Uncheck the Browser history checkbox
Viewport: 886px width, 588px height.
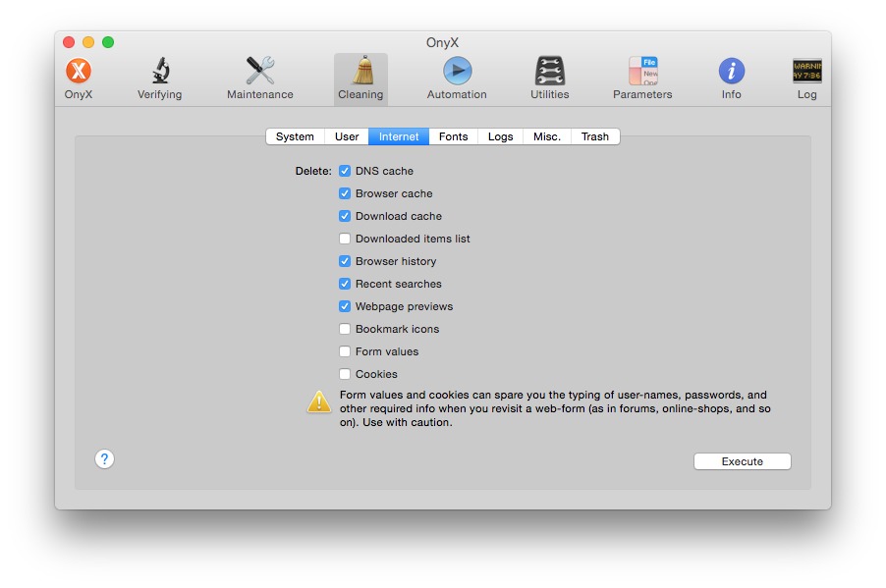pyautogui.click(x=345, y=261)
